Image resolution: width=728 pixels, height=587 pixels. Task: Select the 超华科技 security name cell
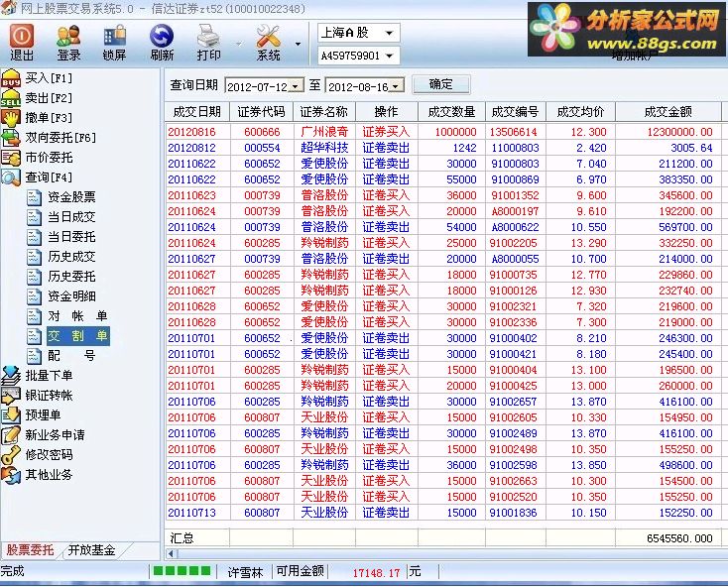[324, 148]
